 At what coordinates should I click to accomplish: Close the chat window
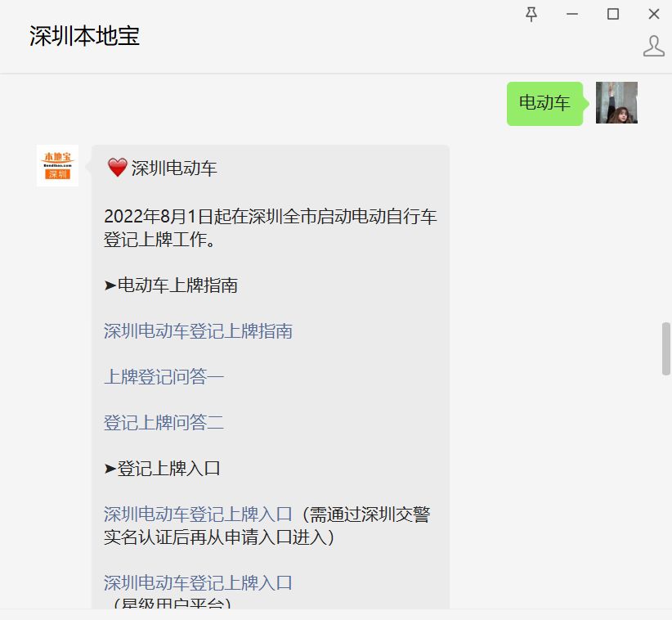point(653,14)
